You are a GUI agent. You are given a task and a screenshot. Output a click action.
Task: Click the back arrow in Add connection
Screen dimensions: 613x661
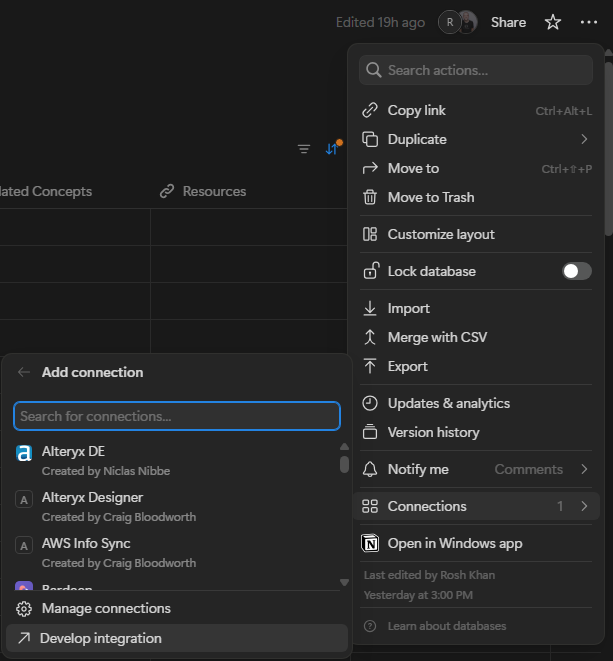pos(24,372)
